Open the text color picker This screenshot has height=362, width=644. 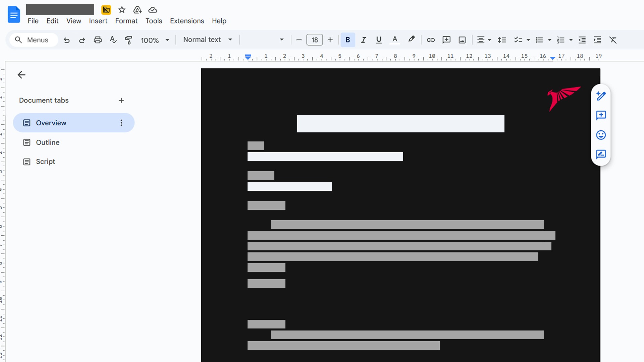pyautogui.click(x=395, y=40)
